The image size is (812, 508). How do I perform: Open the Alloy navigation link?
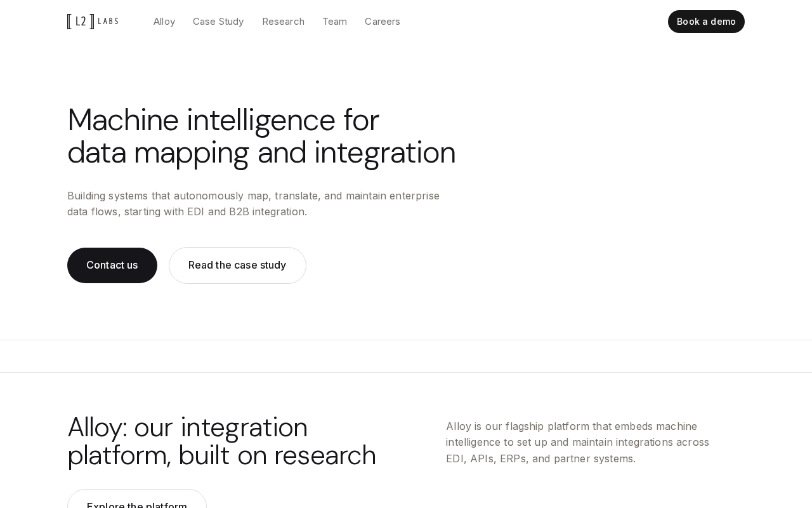tap(164, 22)
